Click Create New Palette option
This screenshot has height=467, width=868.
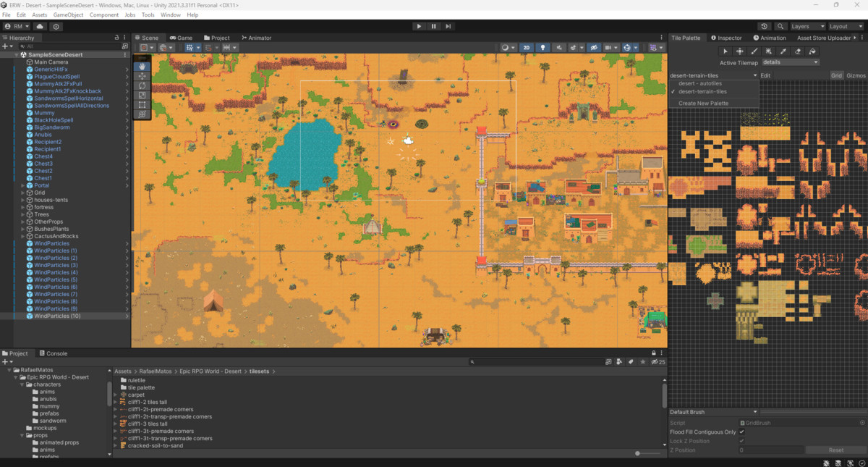(x=704, y=104)
